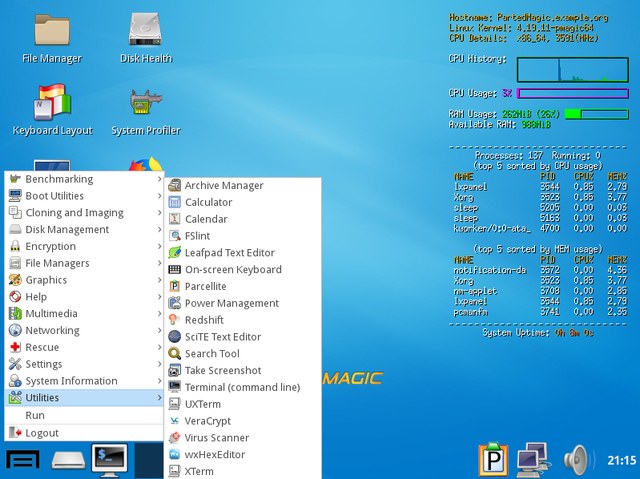Image resolution: width=640 pixels, height=479 pixels.
Task: Click the volume speaker icon in tray
Action: [x=578, y=459]
